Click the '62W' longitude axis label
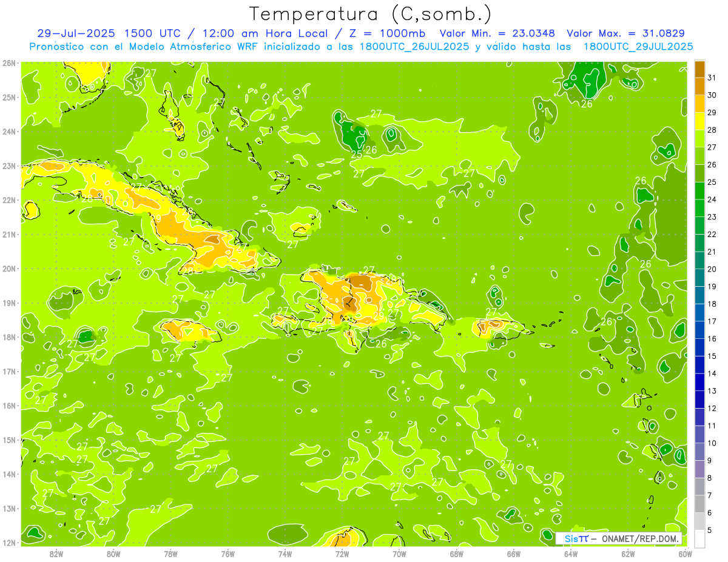The image size is (728, 562). click(x=628, y=554)
